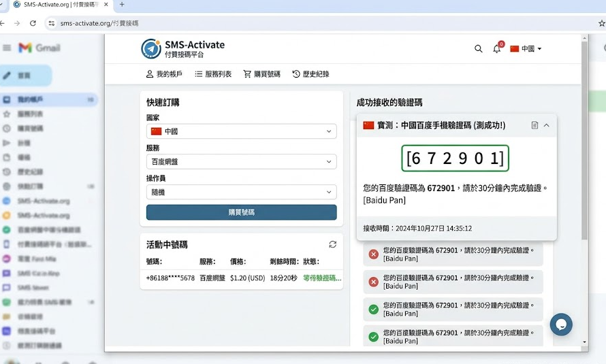The image size is (606, 364).
Task: Open 服務列表 in the navigation bar
Action: click(213, 74)
